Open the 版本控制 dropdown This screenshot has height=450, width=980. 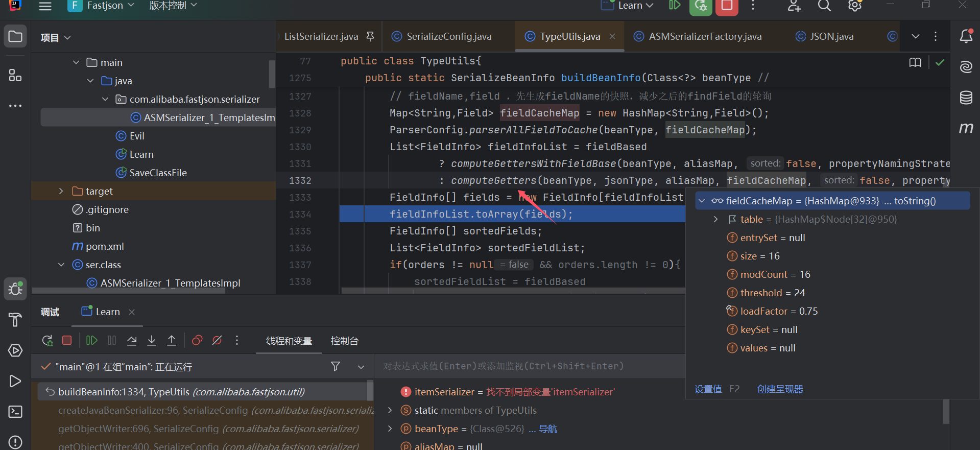pos(173,6)
